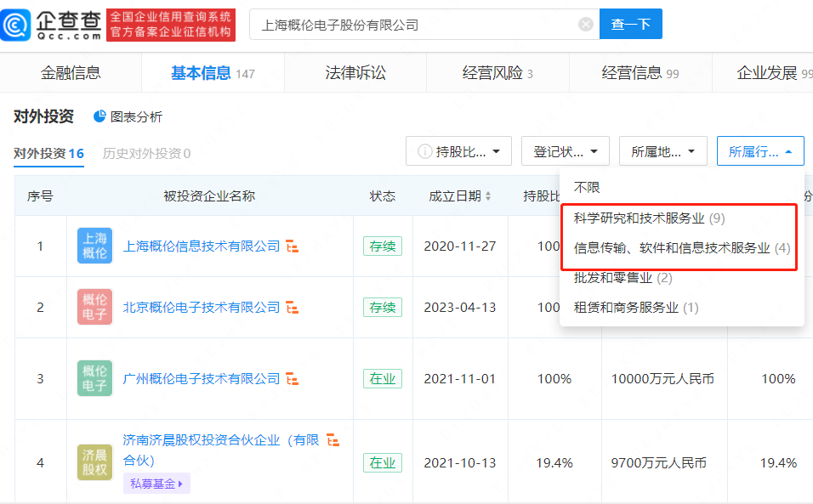Open the 持股比例 filter dropdown

point(459,151)
